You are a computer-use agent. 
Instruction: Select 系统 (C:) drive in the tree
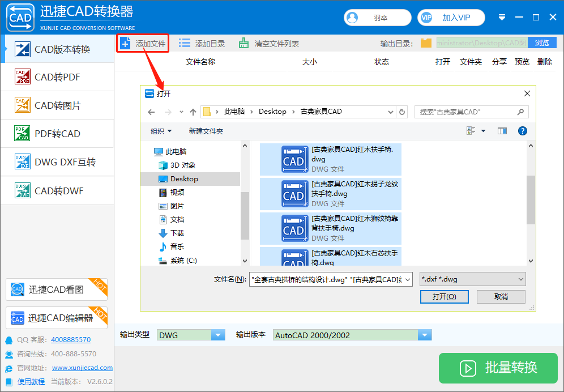[178, 261]
